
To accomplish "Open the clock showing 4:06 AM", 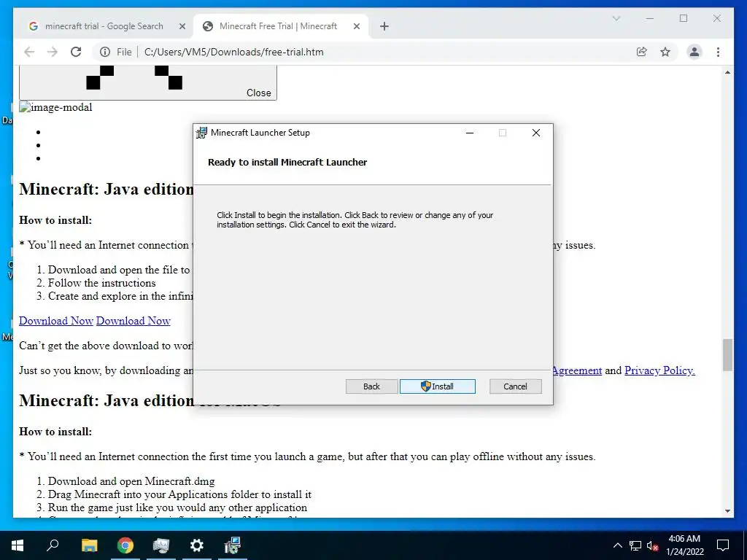I will (x=684, y=545).
